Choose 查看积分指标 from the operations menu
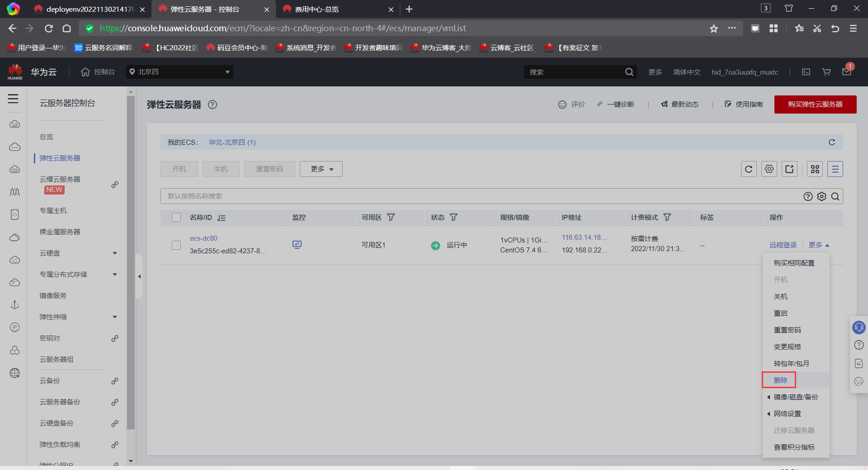 794,447
